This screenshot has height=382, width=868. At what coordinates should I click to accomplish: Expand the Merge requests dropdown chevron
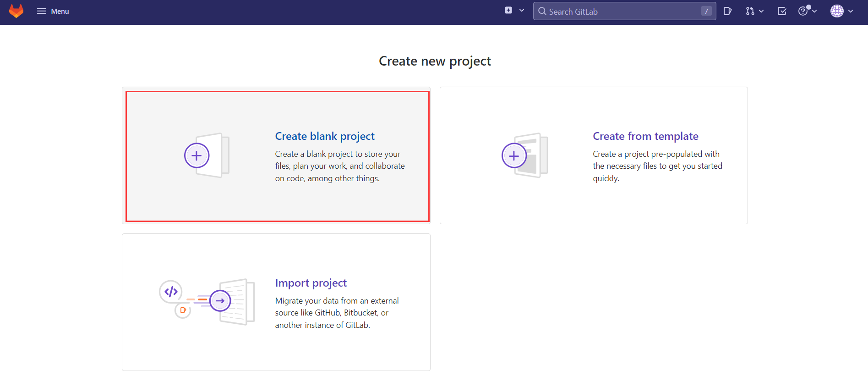[x=761, y=11]
